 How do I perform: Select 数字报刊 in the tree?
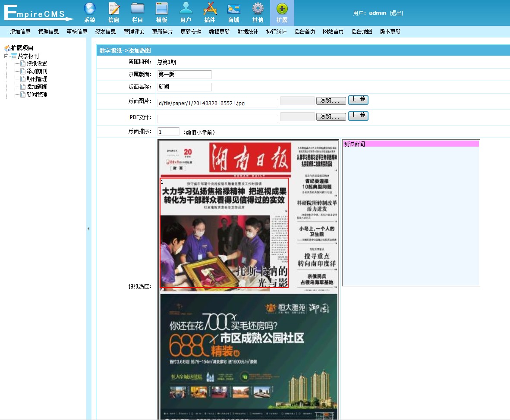[28, 56]
